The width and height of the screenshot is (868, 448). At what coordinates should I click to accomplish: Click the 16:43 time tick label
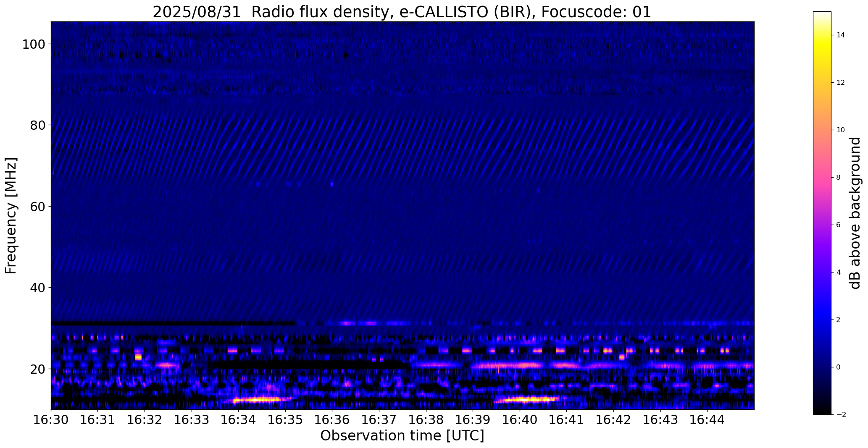click(x=660, y=419)
